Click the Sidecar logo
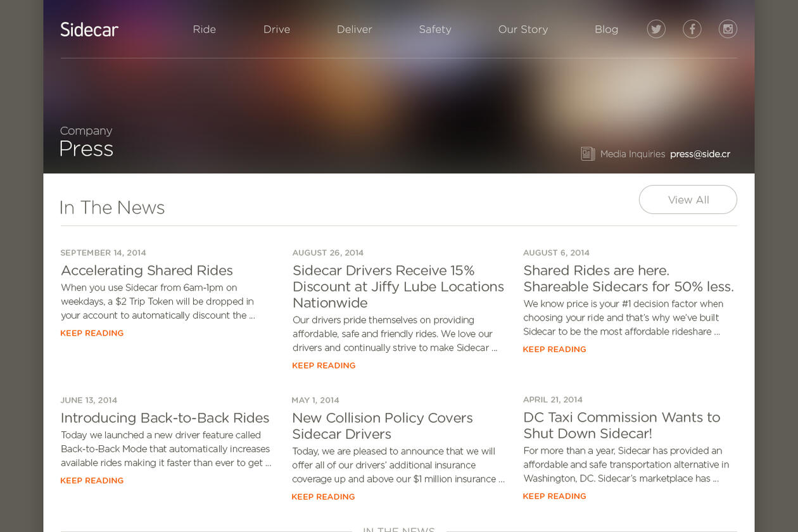This screenshot has width=798, height=532. pyautogui.click(x=89, y=30)
